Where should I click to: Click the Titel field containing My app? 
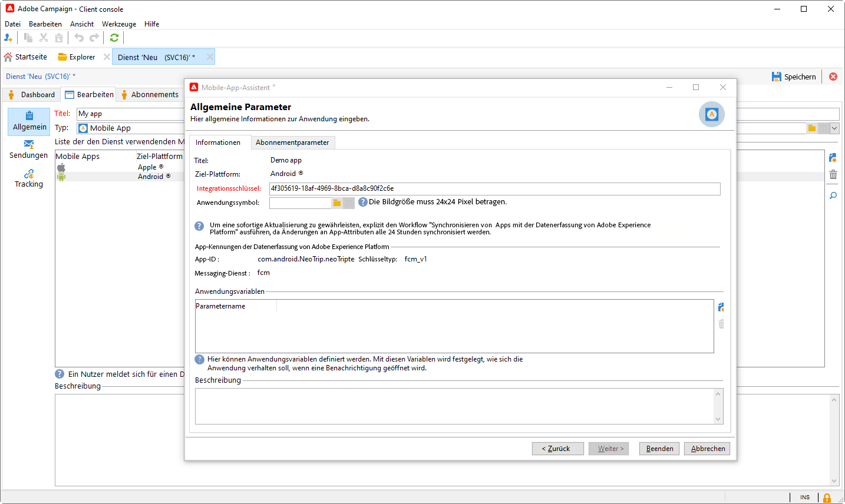pos(130,114)
